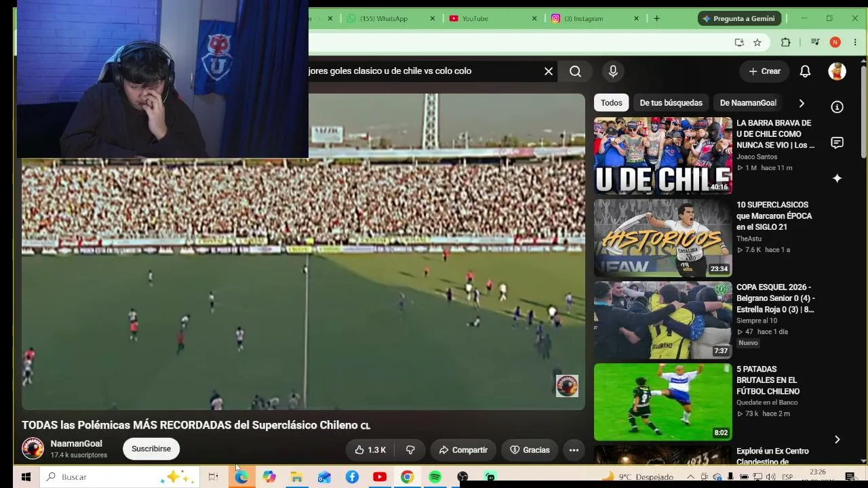Select the De NaamanGoal chip
The width and height of the screenshot is (868, 488).
[x=748, y=103]
